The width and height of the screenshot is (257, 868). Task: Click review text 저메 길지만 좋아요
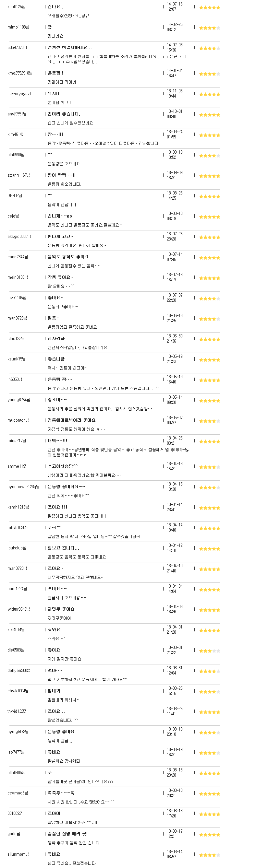65,659
